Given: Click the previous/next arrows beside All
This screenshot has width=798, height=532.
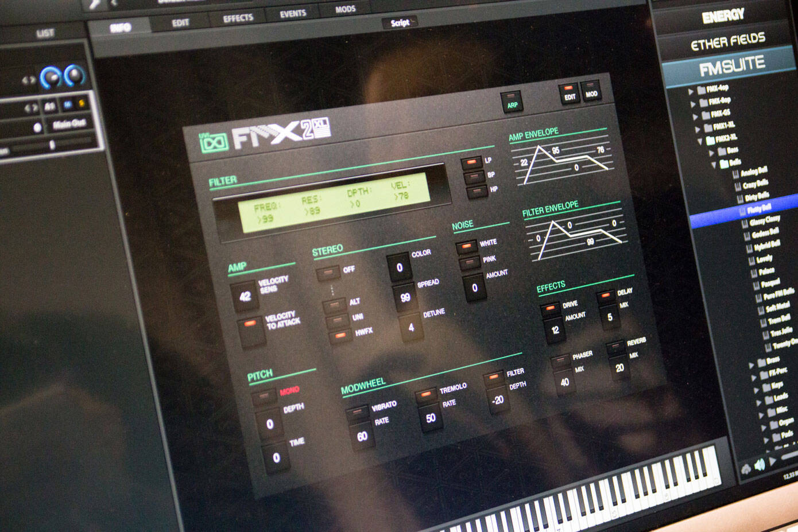Looking at the screenshot, I should [30, 107].
